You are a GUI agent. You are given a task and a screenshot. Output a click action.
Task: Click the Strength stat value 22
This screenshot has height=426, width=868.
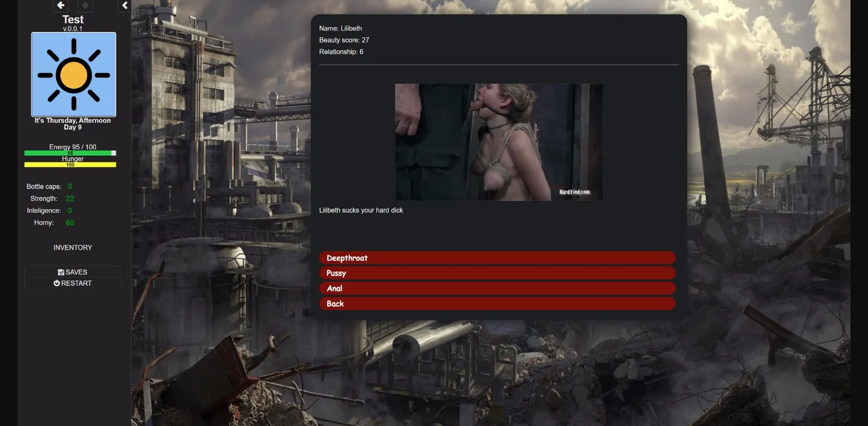click(69, 198)
